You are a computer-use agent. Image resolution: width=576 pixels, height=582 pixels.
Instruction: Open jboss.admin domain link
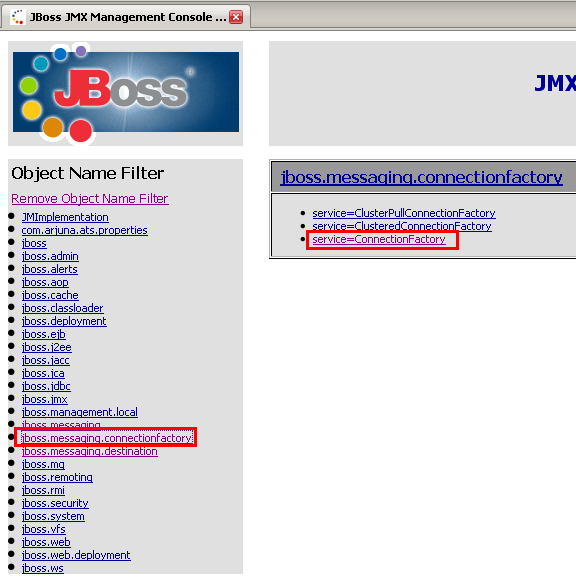tap(50, 256)
